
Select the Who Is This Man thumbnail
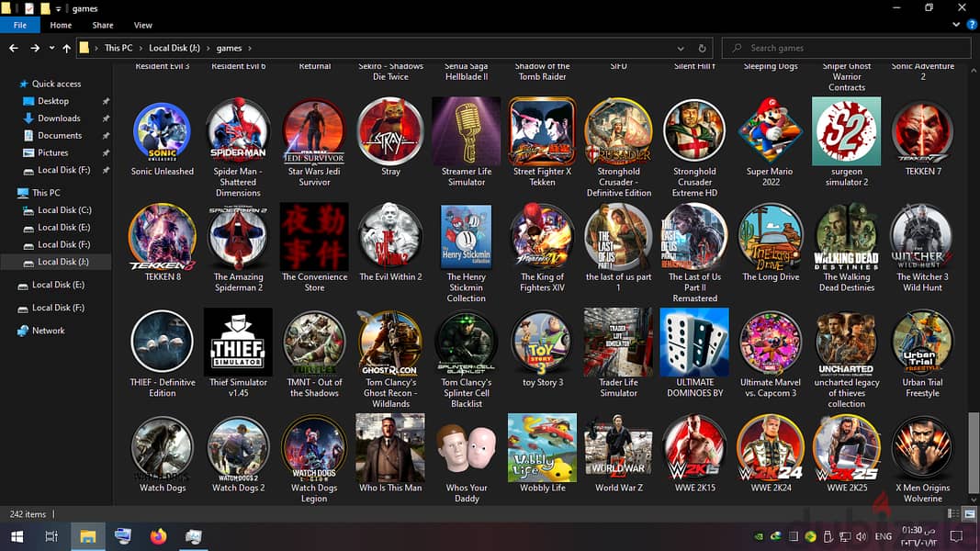tap(390, 448)
